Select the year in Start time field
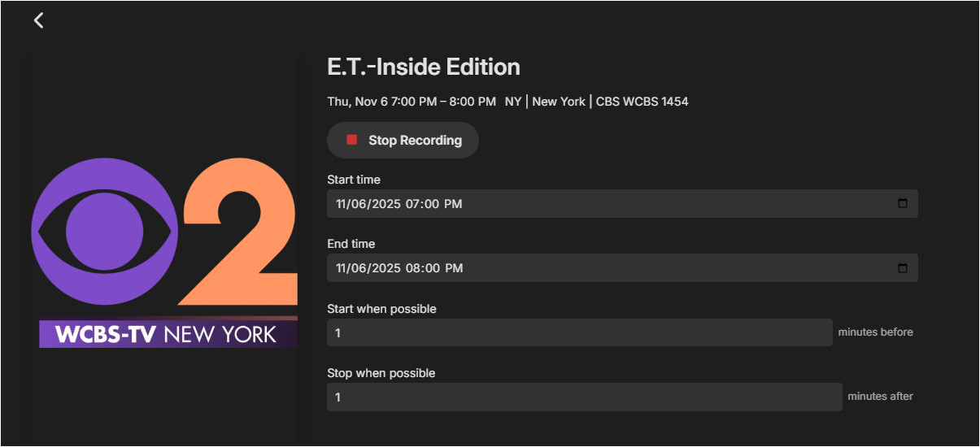This screenshot has height=447, width=980. [386, 204]
